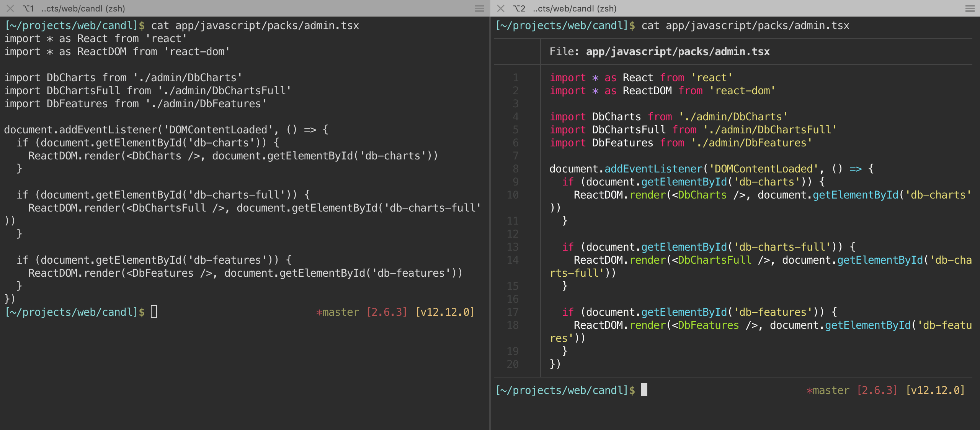Click 'addEventListener' in highlighted right pane code

click(x=653, y=169)
